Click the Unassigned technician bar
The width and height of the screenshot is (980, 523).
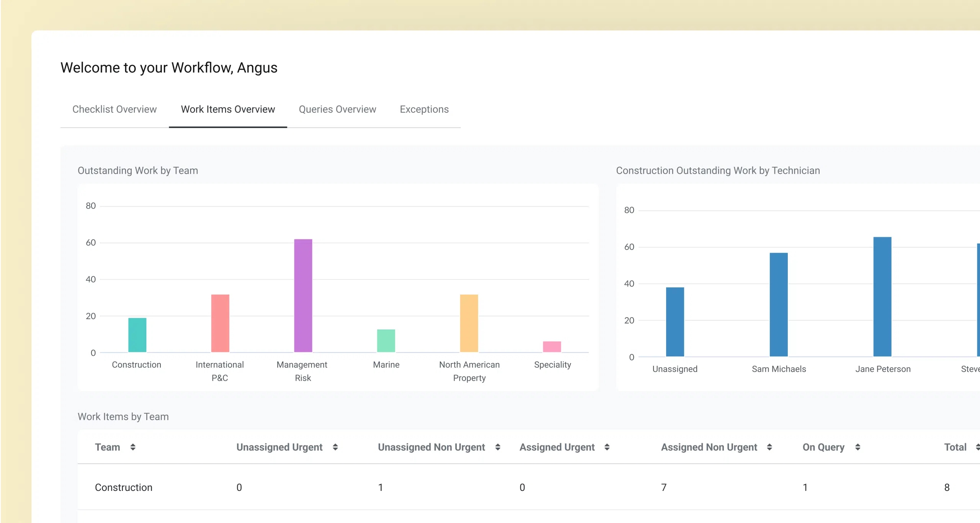(x=675, y=322)
